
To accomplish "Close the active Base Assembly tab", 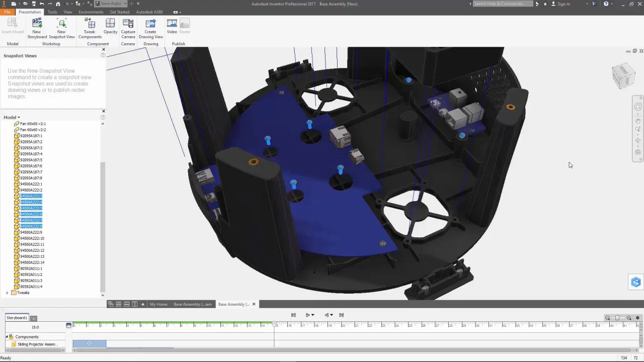I will [x=254, y=304].
